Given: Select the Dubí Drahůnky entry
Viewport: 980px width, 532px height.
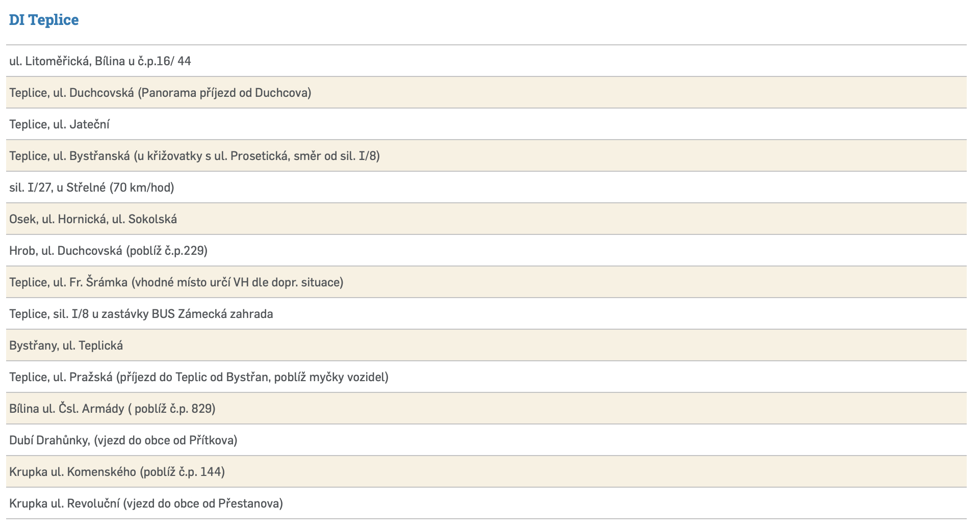Looking at the screenshot, I should [123, 440].
